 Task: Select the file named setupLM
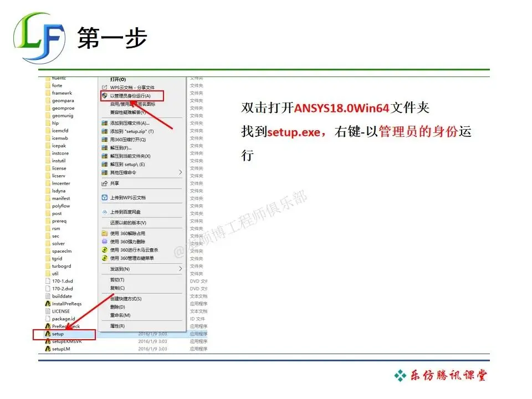[61, 349]
